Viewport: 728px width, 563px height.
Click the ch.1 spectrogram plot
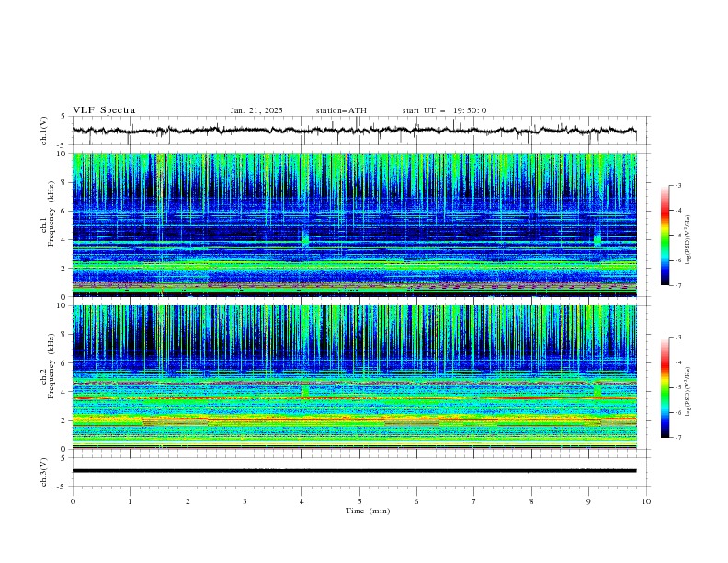click(x=354, y=224)
